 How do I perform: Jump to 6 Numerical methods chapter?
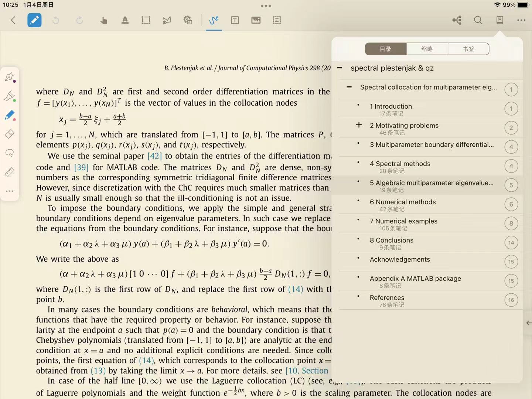point(402,202)
